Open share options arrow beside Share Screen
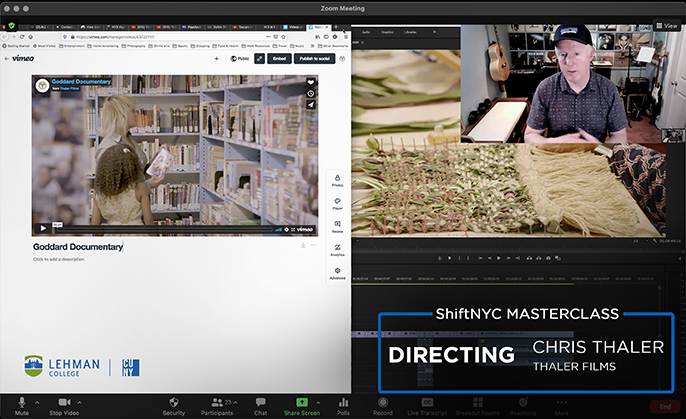 point(318,402)
